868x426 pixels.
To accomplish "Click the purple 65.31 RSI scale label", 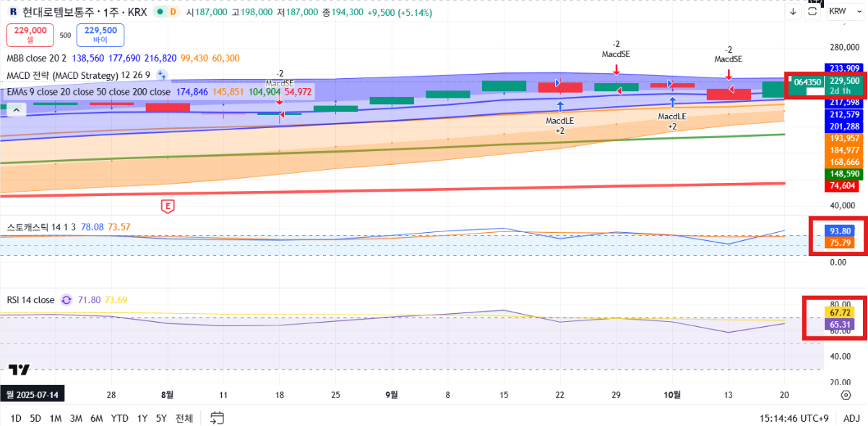I will click(x=841, y=325).
